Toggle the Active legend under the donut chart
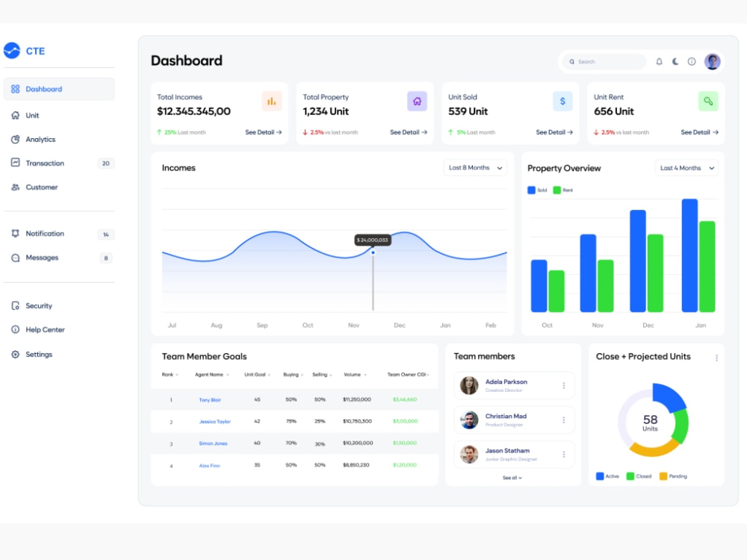The width and height of the screenshot is (747, 560). [x=608, y=476]
